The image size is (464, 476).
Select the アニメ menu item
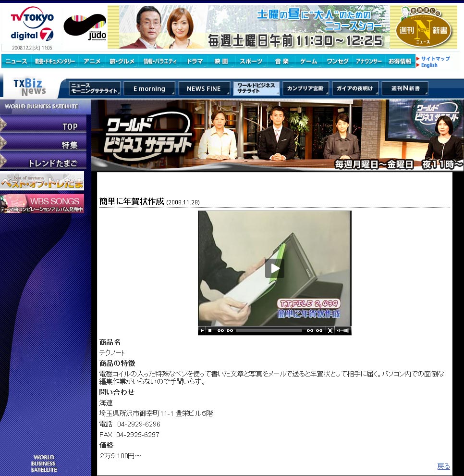click(x=92, y=62)
